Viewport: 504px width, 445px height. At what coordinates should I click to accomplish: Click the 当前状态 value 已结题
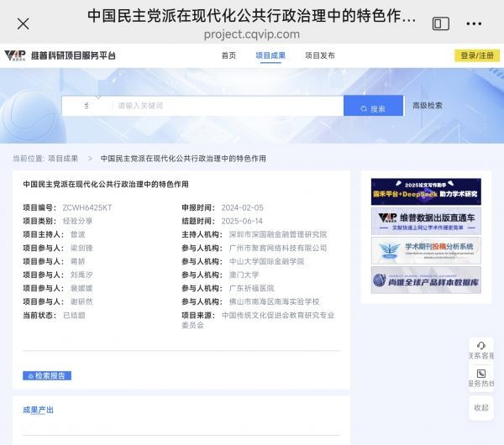pos(74,315)
